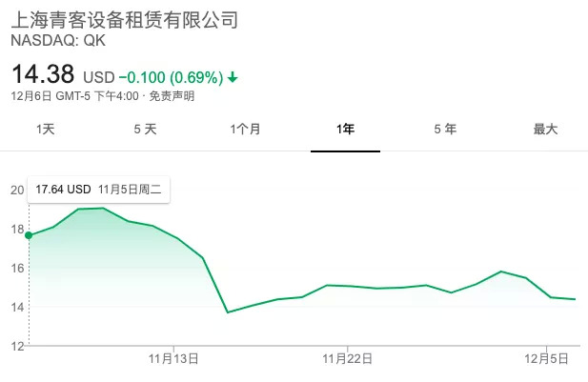Click the 11月22日 date axis label
Image resolution: width=588 pixels, height=382 pixels.
[x=347, y=359]
